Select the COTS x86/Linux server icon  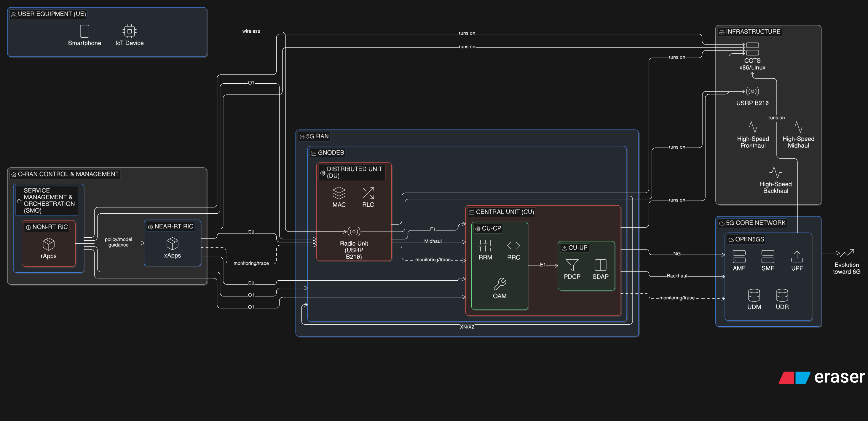point(752,49)
